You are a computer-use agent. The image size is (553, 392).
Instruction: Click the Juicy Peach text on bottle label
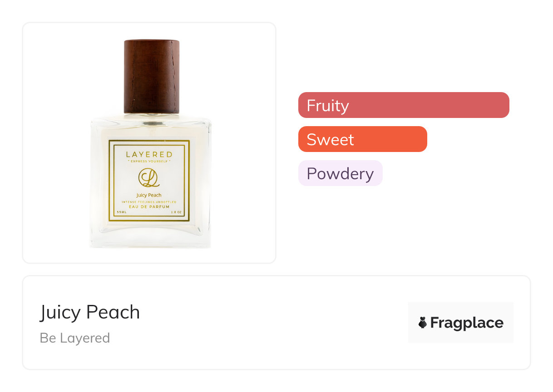[149, 195]
